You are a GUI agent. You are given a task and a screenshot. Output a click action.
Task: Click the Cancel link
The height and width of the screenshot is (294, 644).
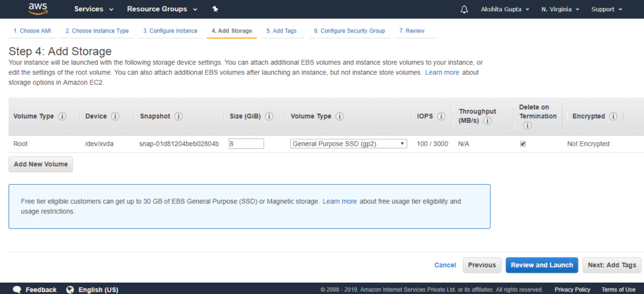coord(445,265)
